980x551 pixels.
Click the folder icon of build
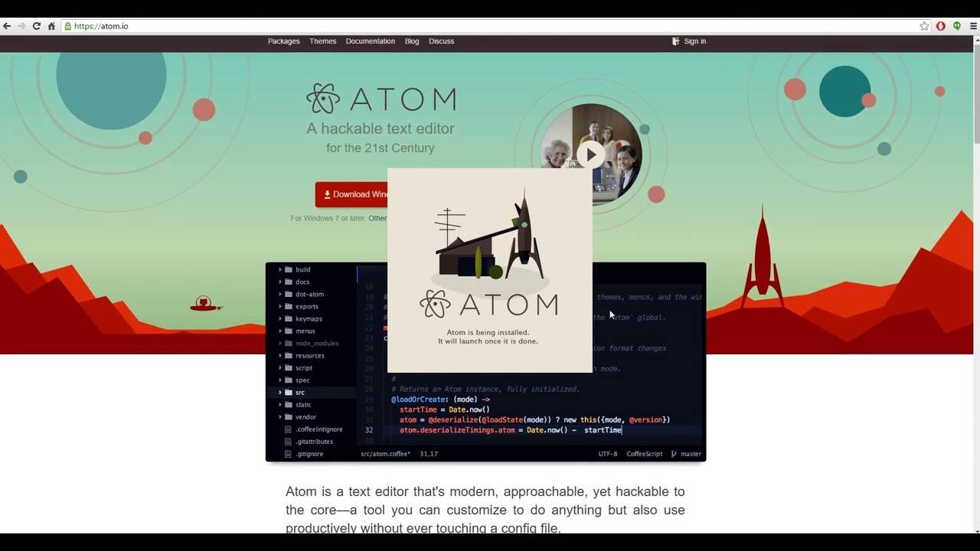point(289,269)
